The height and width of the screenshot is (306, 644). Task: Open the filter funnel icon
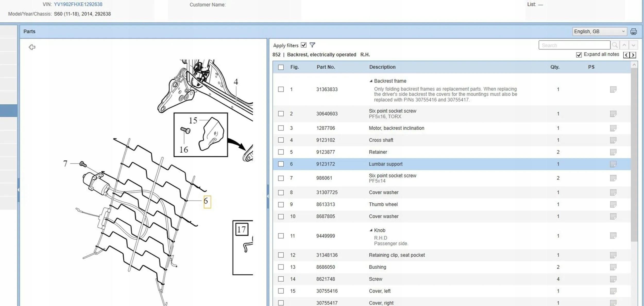tap(312, 45)
